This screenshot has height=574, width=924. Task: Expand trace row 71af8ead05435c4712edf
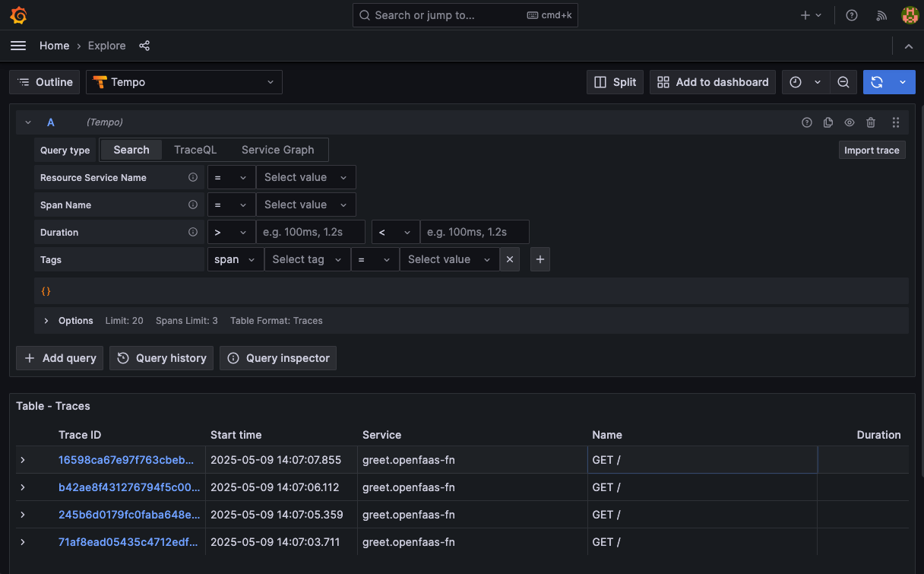coord(23,542)
